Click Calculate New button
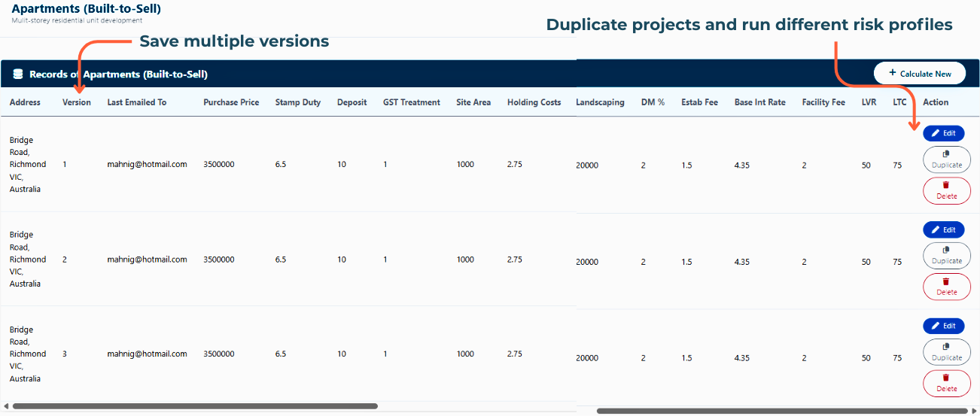Screen dimensions: 980x416 pos(919,73)
